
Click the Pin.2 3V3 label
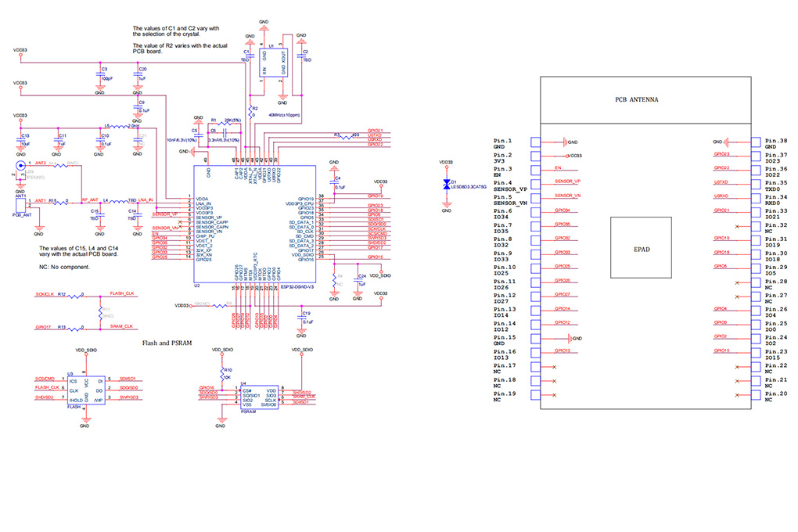(503, 158)
